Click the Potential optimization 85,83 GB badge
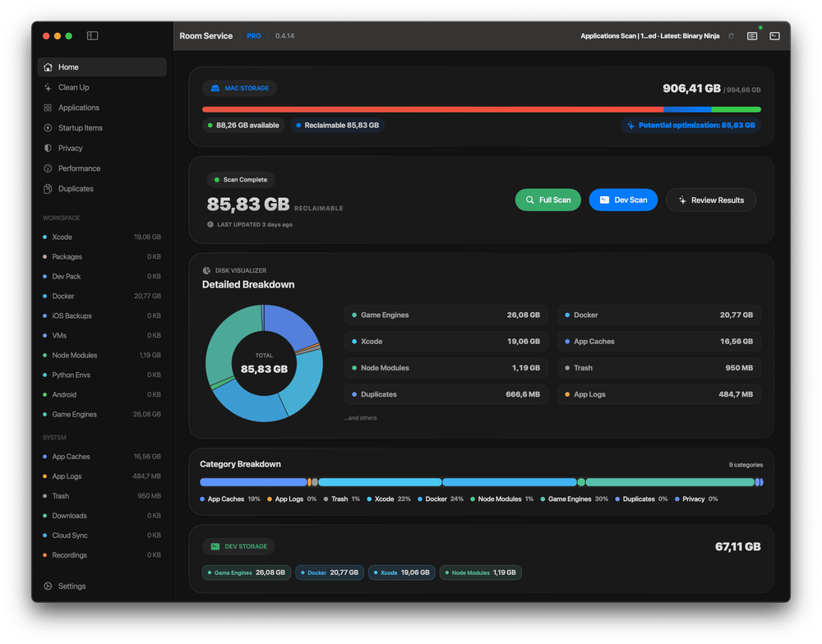This screenshot has width=822, height=644. (691, 125)
